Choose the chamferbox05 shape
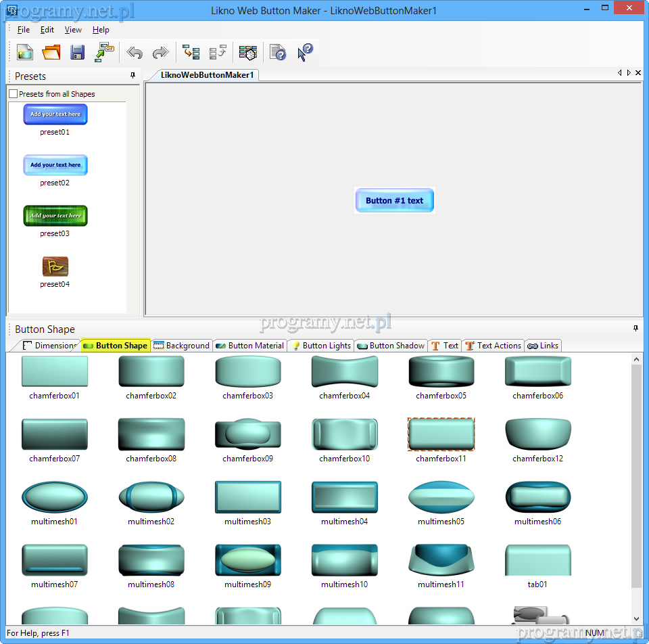Image resolution: width=649 pixels, height=644 pixels. 441,371
